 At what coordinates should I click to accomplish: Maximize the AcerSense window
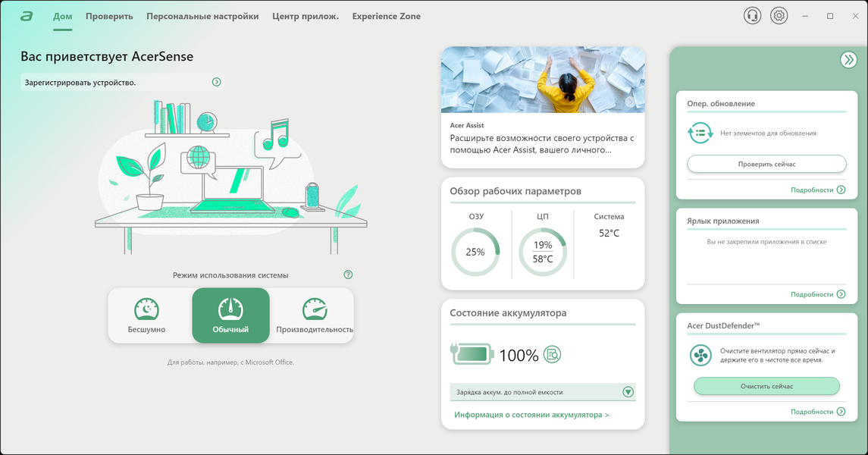coord(830,16)
